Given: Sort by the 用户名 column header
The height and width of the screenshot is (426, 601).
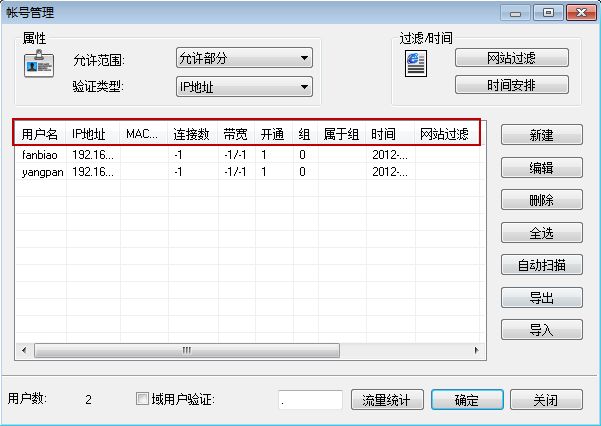Looking at the screenshot, I should click(x=40, y=134).
